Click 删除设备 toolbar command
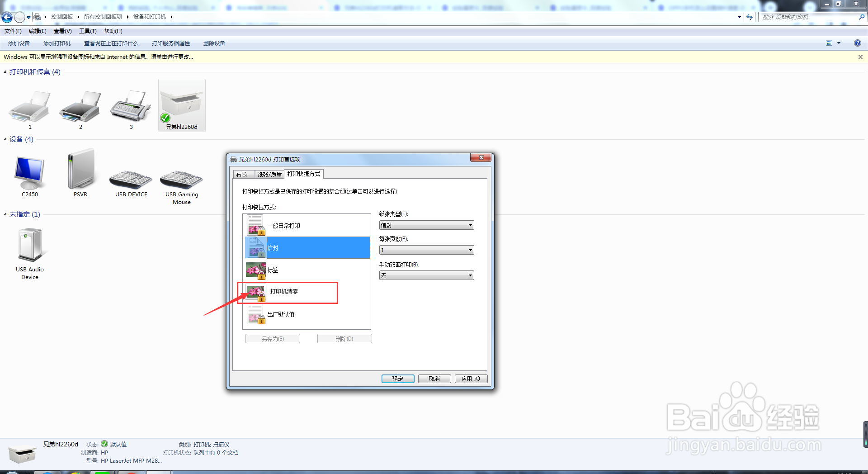Viewport: 868px width, 474px height. [x=214, y=43]
